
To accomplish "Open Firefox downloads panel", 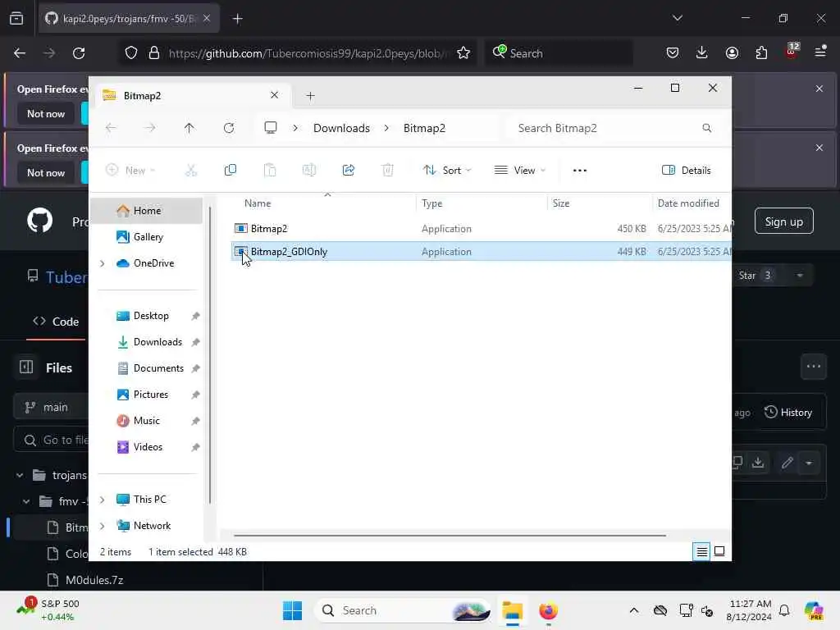I will click(702, 52).
